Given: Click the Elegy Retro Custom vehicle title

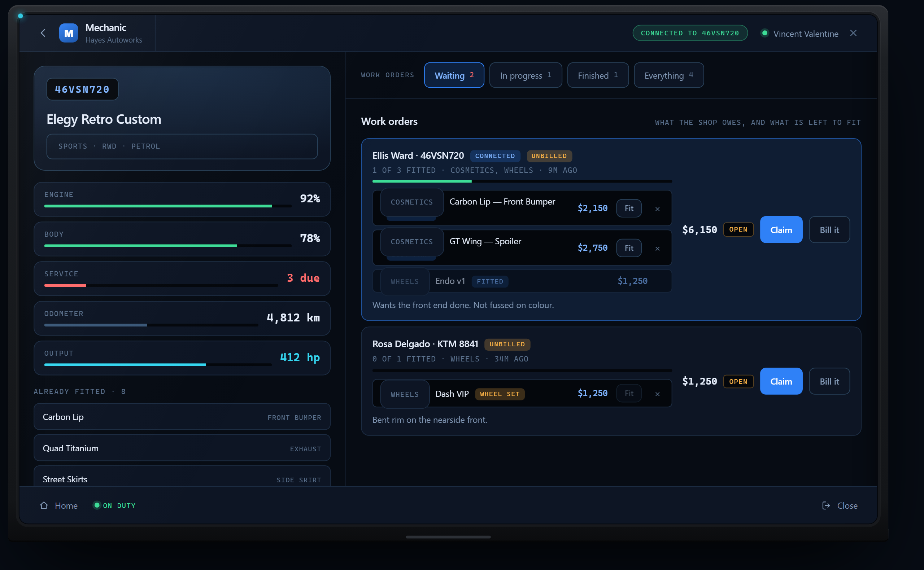Looking at the screenshot, I should click(104, 119).
